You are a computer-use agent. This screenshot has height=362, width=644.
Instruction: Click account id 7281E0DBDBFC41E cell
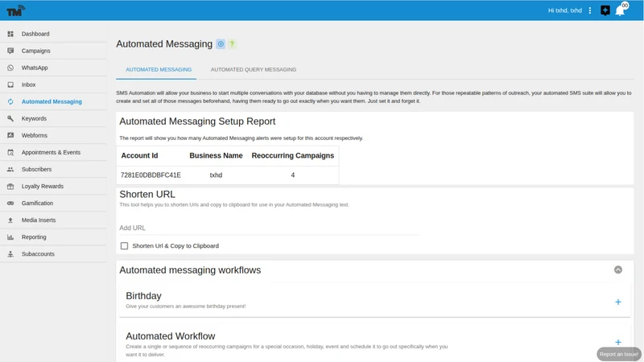coord(151,175)
